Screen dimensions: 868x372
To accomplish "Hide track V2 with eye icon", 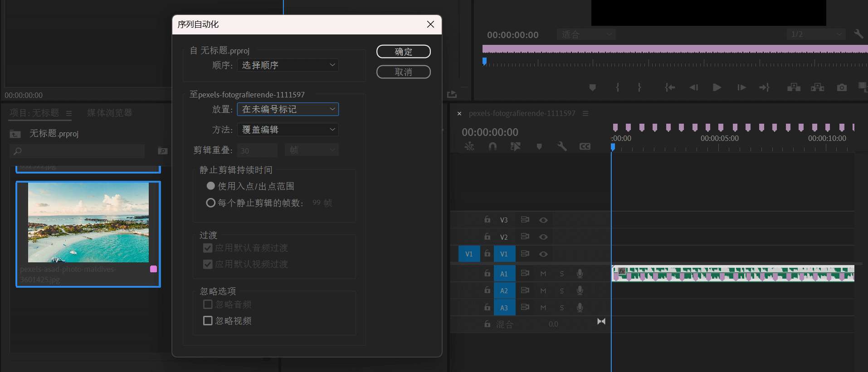I will tap(543, 237).
